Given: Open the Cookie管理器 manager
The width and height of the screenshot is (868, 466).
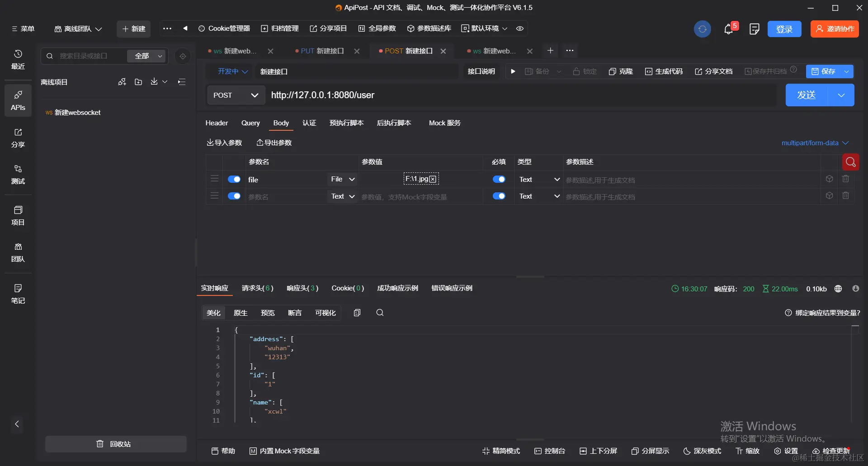Looking at the screenshot, I should coord(224,29).
